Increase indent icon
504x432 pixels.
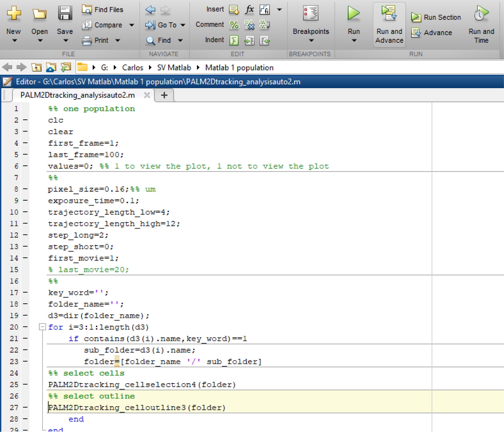coord(249,40)
